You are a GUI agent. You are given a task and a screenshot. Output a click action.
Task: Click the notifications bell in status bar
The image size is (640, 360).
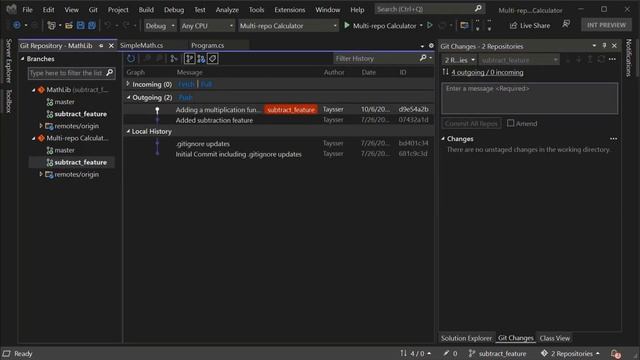616,353
